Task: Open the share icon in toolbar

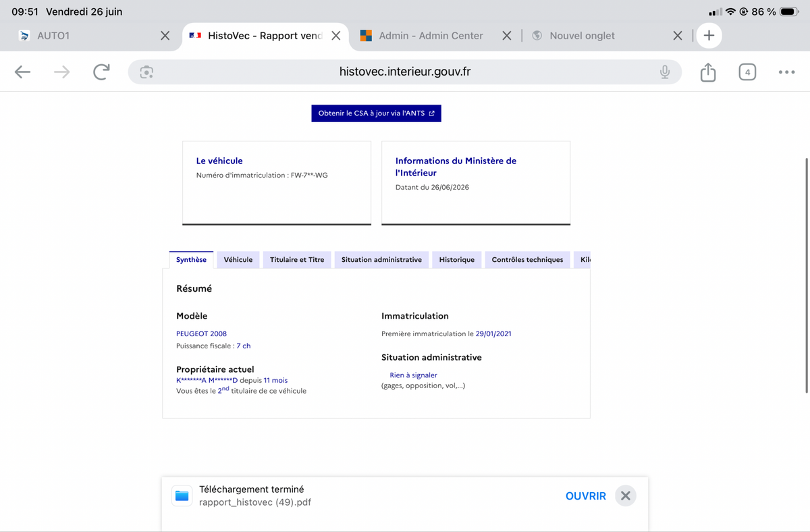Action: click(x=707, y=72)
